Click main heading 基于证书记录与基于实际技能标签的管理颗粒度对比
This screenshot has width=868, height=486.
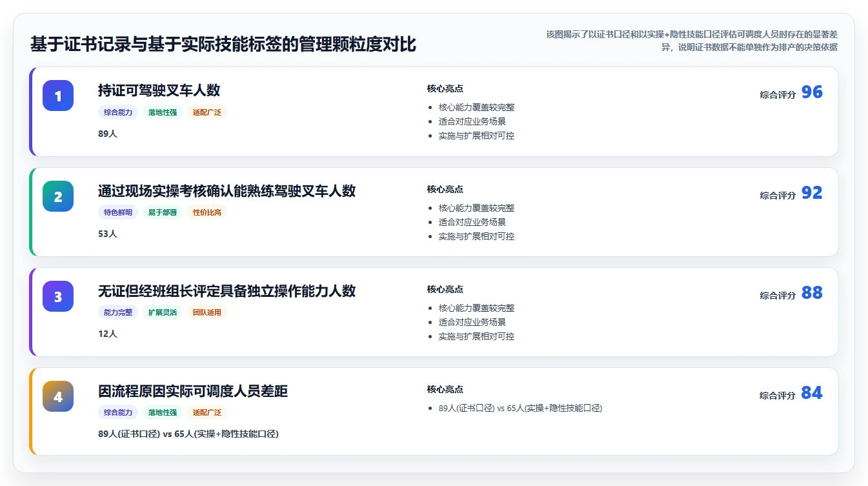click(223, 45)
